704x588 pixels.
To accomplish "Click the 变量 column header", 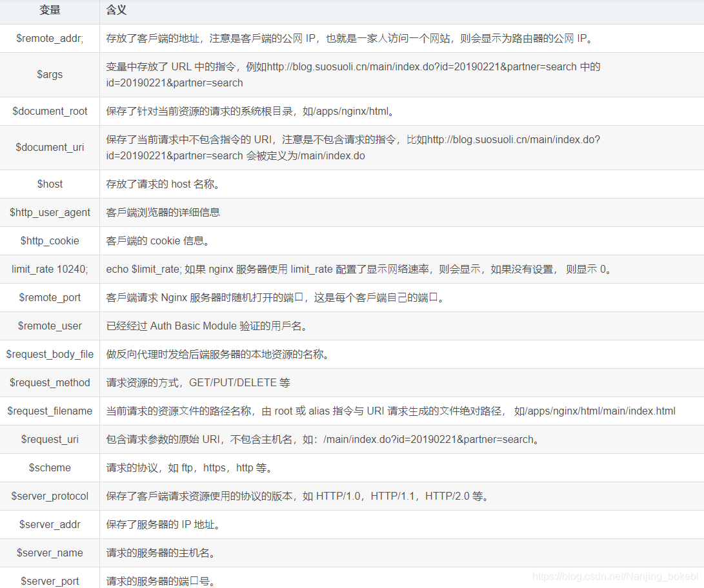I will [50, 10].
